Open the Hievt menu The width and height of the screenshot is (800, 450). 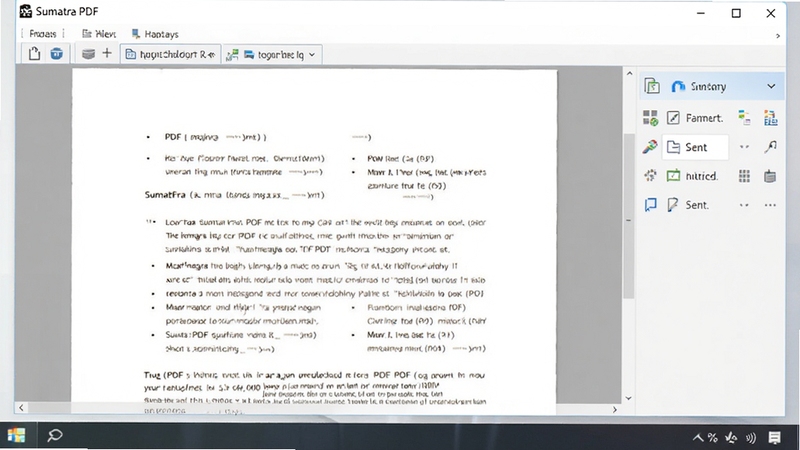(x=99, y=34)
